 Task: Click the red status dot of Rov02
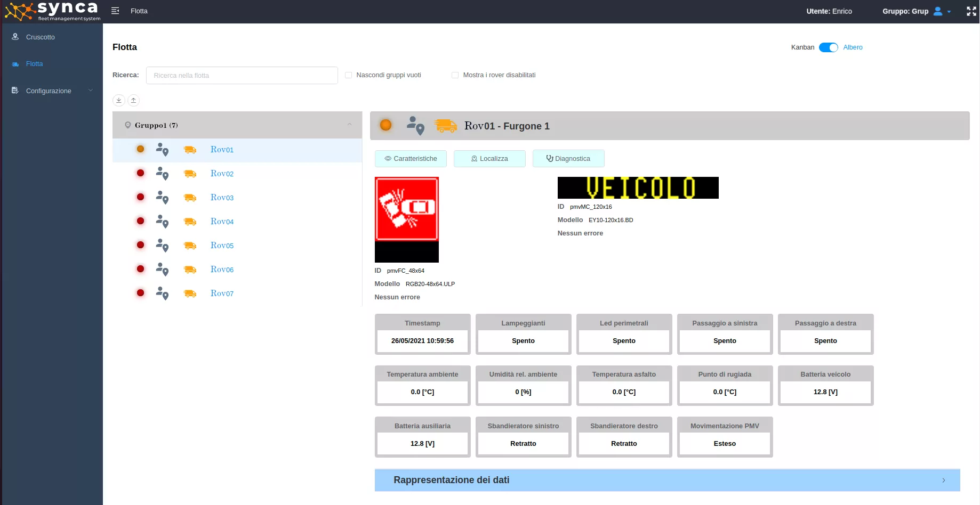click(140, 173)
